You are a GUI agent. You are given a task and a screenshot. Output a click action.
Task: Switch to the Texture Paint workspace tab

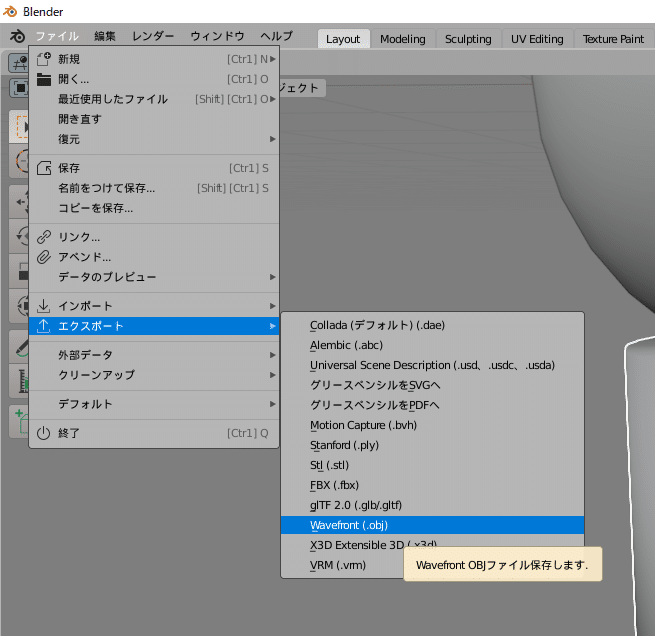point(613,39)
